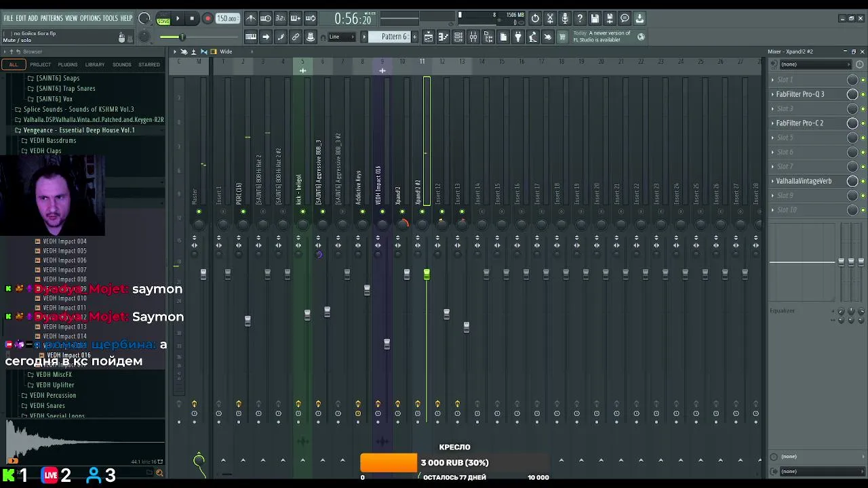Toggle Slot 1 enable LED

pos(863,80)
